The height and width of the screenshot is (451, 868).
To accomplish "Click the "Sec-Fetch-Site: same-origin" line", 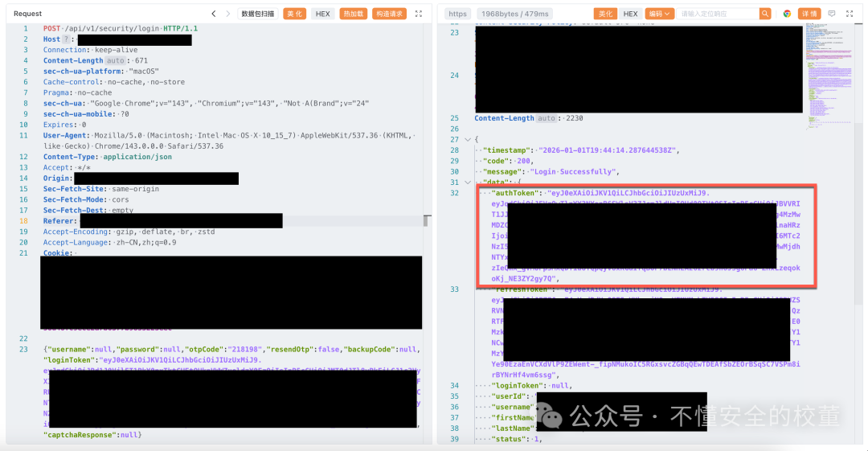I will [100, 189].
